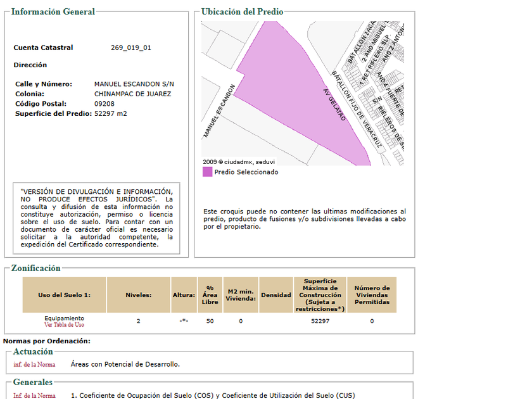The height and width of the screenshot is (399, 532).
Task: Select the 'Equipamiento' land use cell
Action: (x=64, y=318)
